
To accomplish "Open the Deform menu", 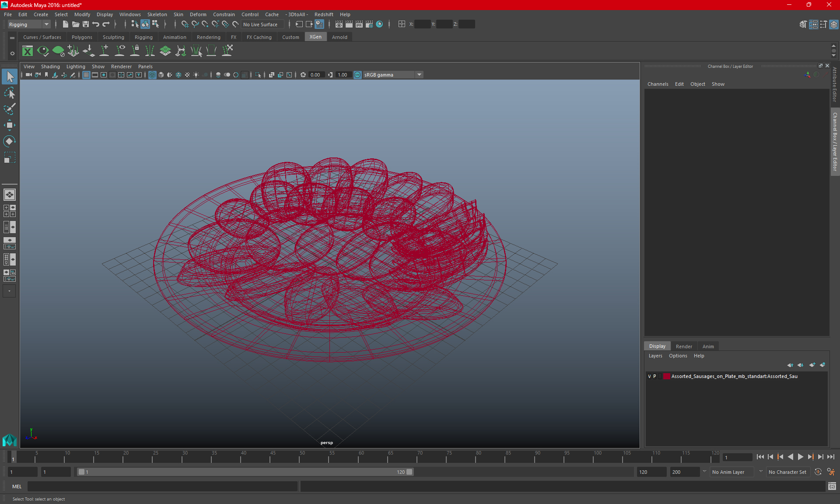I will click(x=198, y=14).
